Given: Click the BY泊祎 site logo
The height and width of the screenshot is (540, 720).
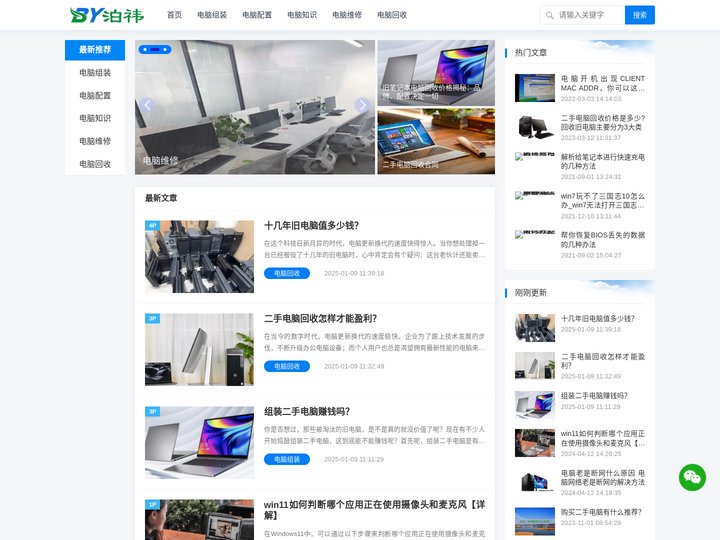Looking at the screenshot, I should point(107,15).
